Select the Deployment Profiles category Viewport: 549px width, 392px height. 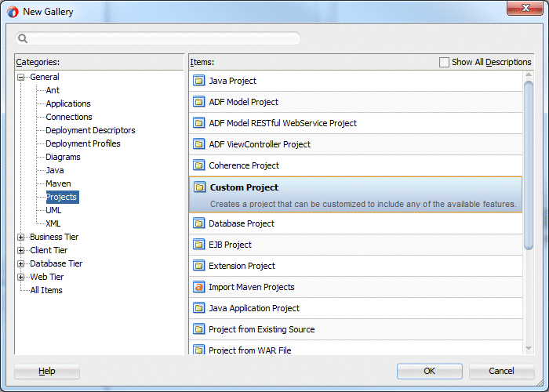(x=83, y=143)
